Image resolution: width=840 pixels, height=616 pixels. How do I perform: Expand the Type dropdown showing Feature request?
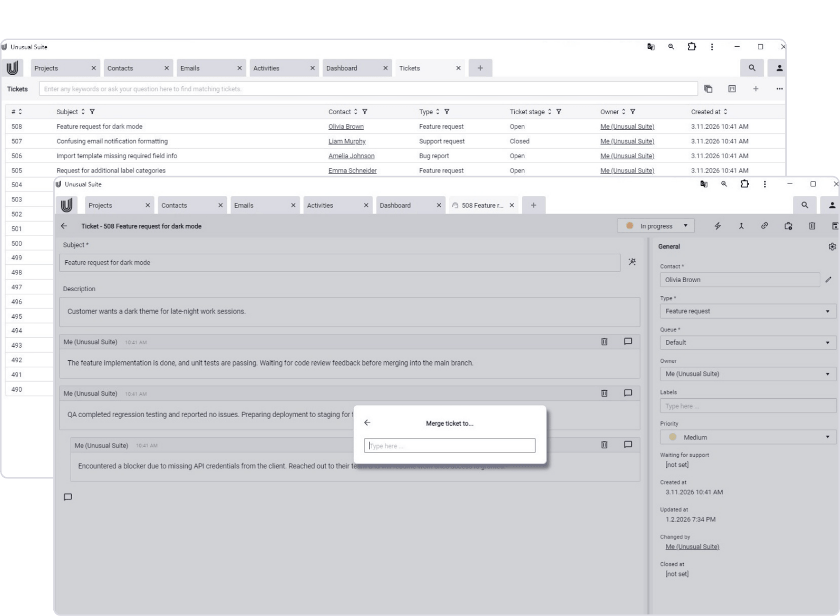tap(747, 311)
